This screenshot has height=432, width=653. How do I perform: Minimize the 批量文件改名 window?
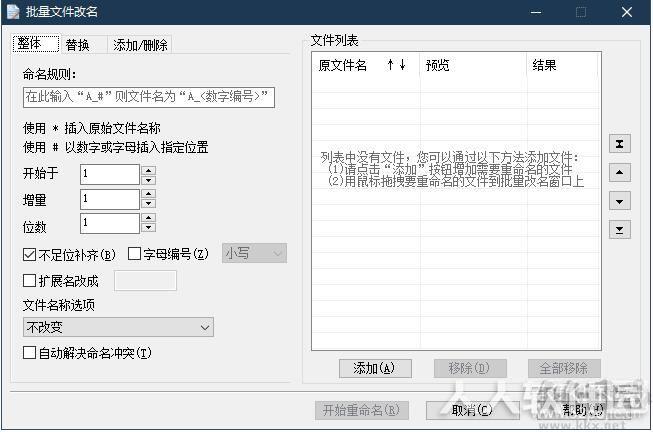(536, 12)
